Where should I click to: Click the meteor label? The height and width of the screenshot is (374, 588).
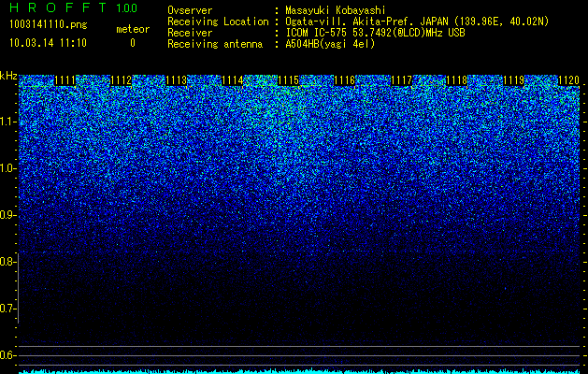tap(133, 29)
